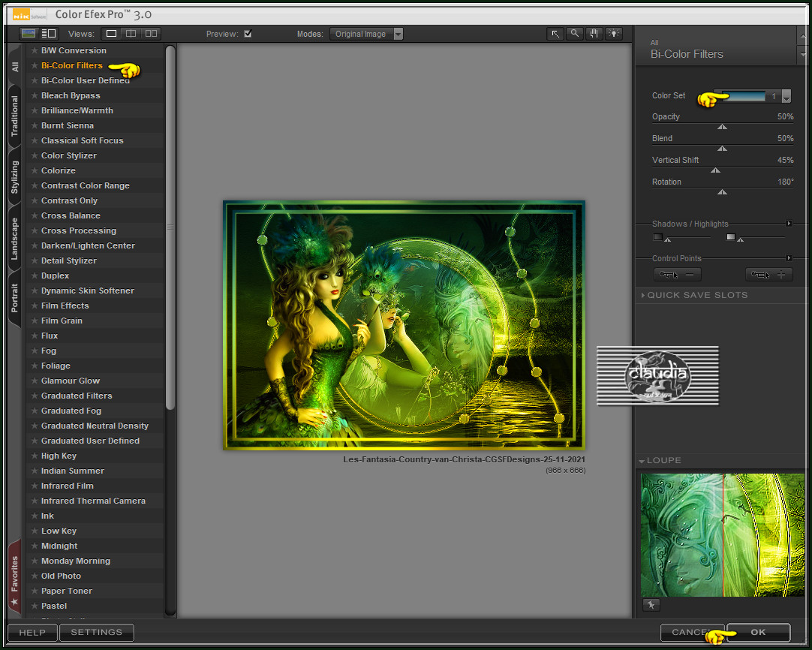The height and width of the screenshot is (650, 812).
Task: Open the All filters tab
Action: point(14,67)
